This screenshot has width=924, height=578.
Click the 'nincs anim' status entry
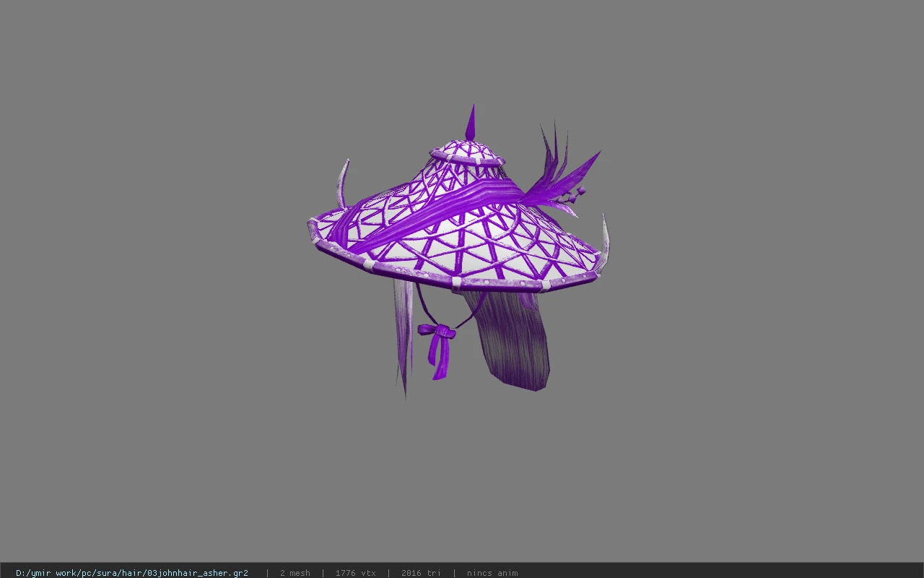(x=492, y=573)
